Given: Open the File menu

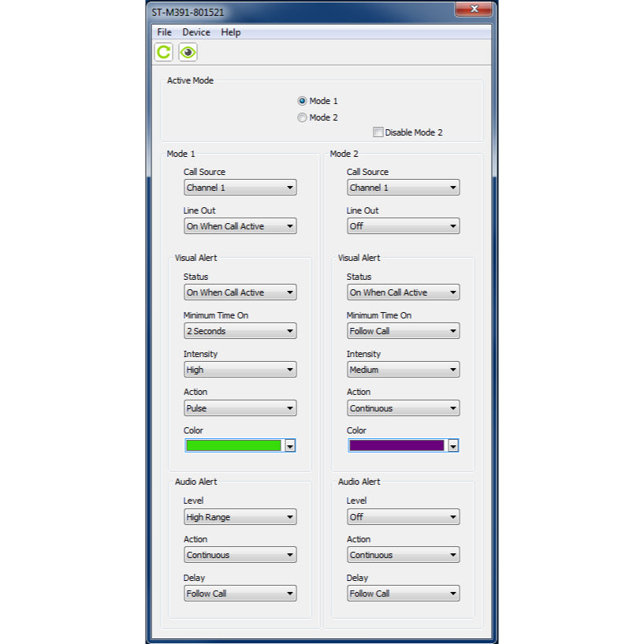Looking at the screenshot, I should [164, 32].
